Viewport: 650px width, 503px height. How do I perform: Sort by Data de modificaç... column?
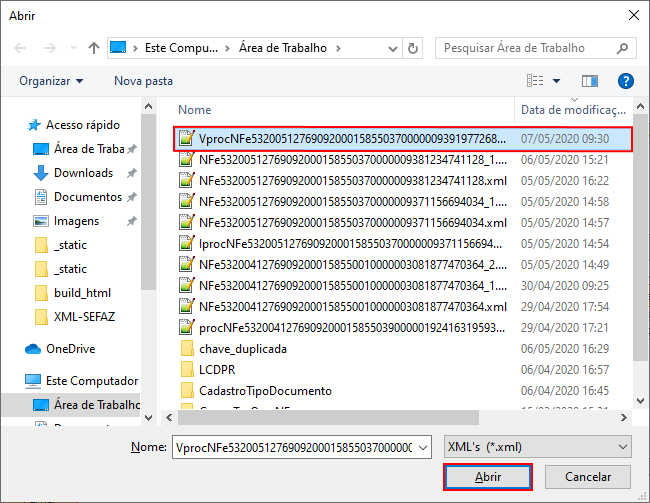tap(573, 110)
